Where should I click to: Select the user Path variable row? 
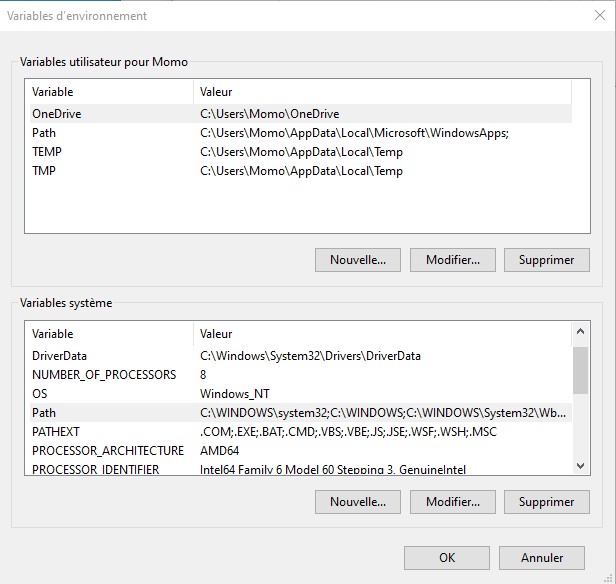point(44,133)
